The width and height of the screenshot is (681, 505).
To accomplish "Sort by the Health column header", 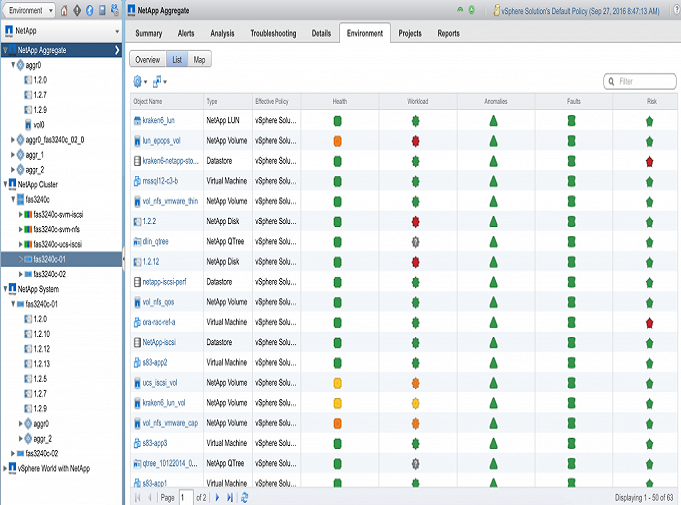I will [341, 102].
